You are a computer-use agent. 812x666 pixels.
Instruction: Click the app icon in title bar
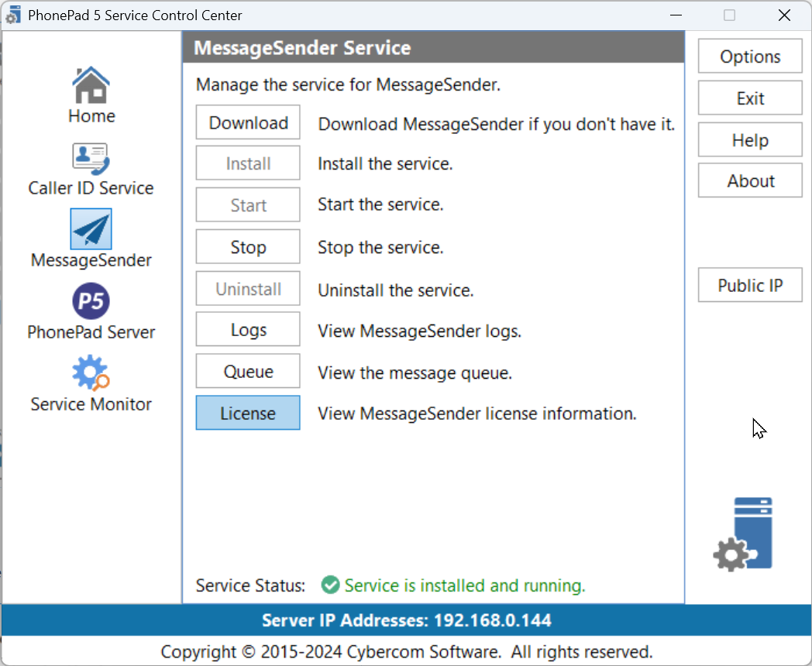[13, 15]
